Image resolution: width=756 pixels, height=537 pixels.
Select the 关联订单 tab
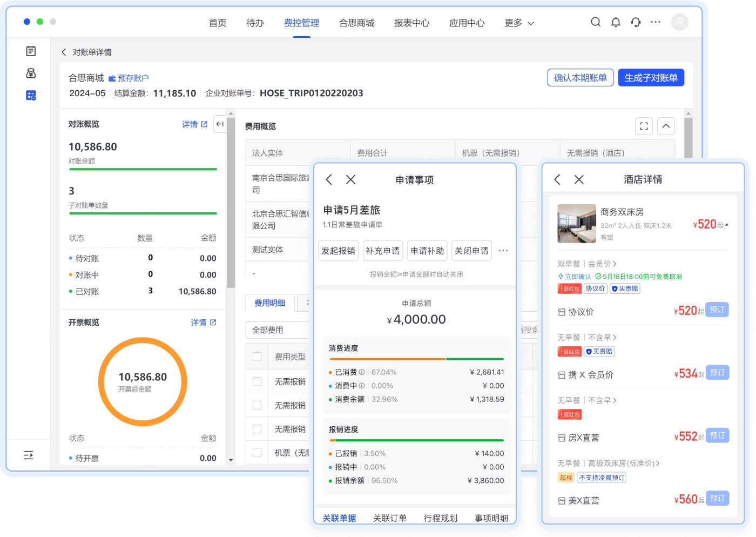coord(389,518)
